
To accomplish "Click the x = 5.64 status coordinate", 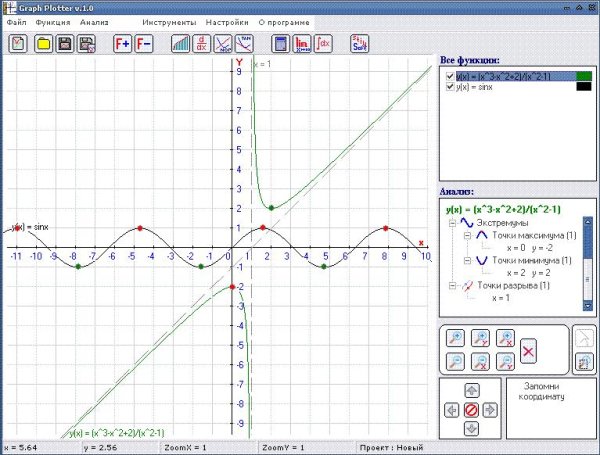I will 20,447.
